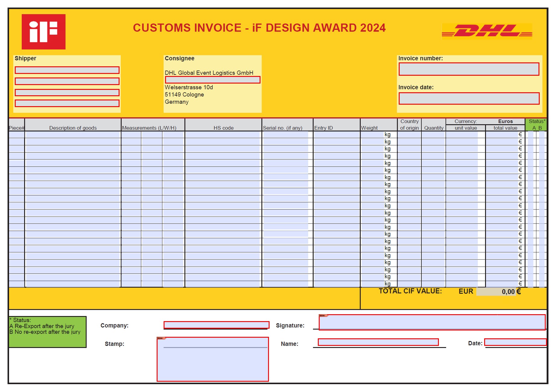Click into the Company field

(x=216, y=325)
